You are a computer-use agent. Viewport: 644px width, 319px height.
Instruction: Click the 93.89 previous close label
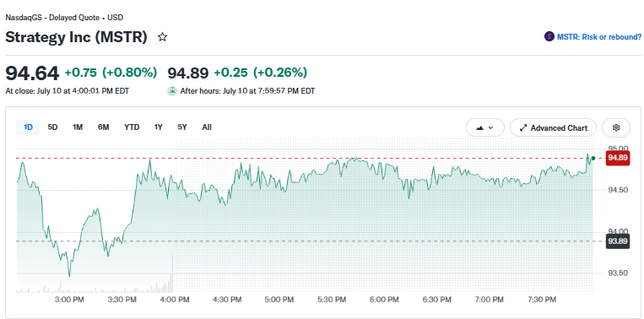[618, 241]
